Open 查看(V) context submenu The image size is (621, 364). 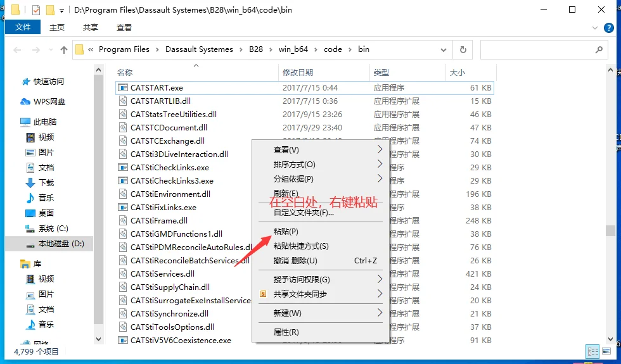click(321, 149)
